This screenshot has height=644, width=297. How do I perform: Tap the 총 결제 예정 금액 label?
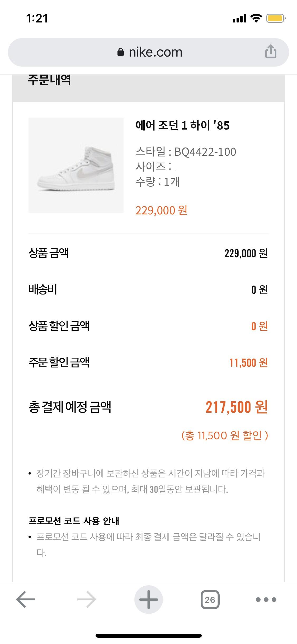coord(70,407)
